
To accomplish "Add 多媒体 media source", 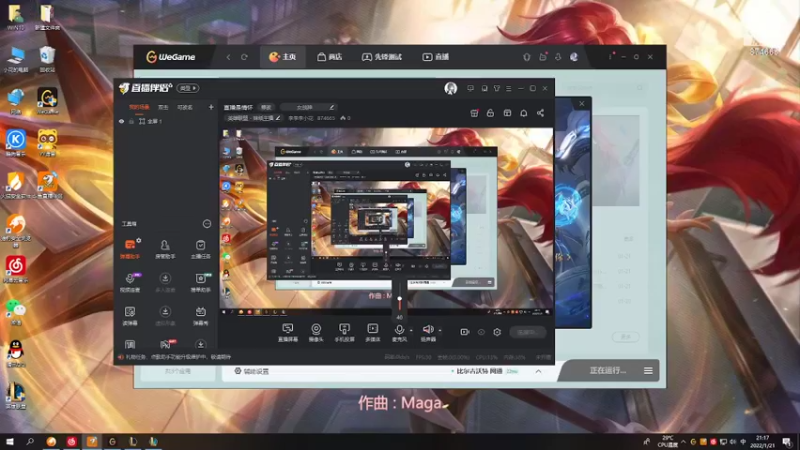I will 373,332.
